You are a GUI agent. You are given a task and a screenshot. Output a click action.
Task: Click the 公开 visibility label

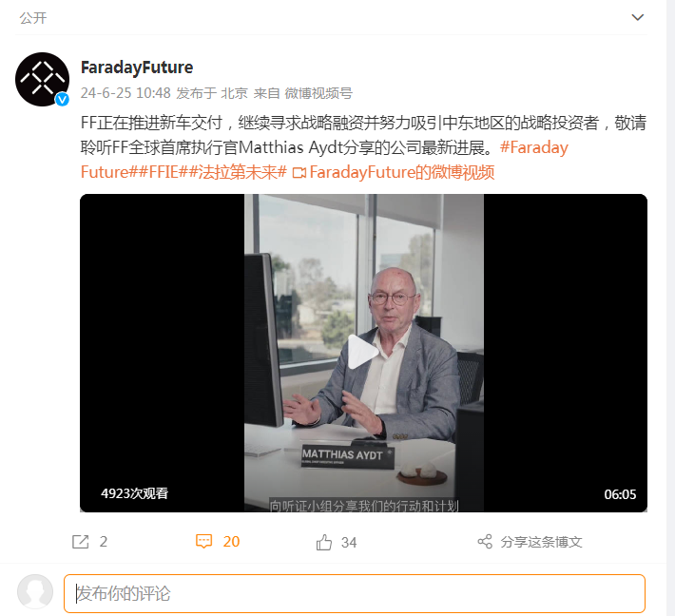click(33, 18)
